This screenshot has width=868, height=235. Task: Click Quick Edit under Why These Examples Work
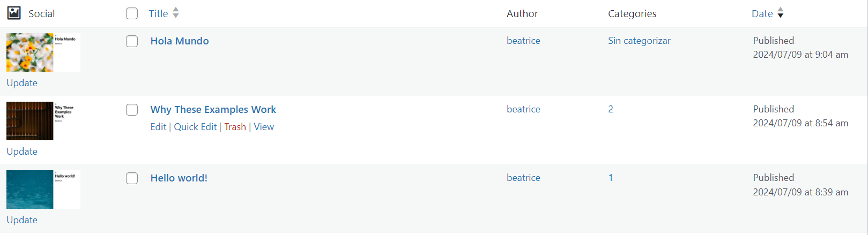click(195, 127)
